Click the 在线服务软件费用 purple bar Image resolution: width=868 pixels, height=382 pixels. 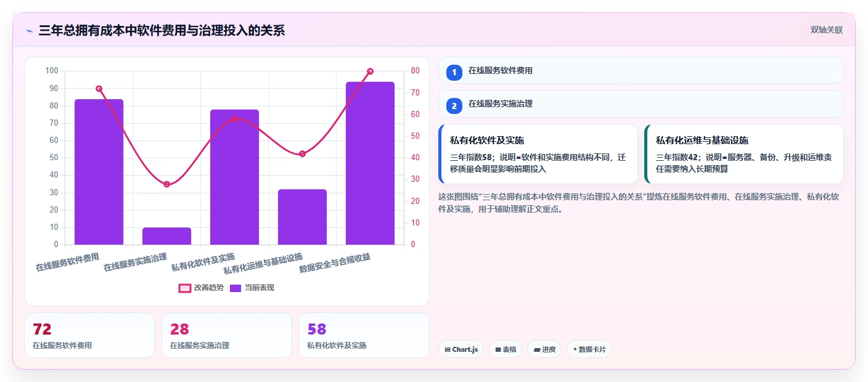[99, 172]
